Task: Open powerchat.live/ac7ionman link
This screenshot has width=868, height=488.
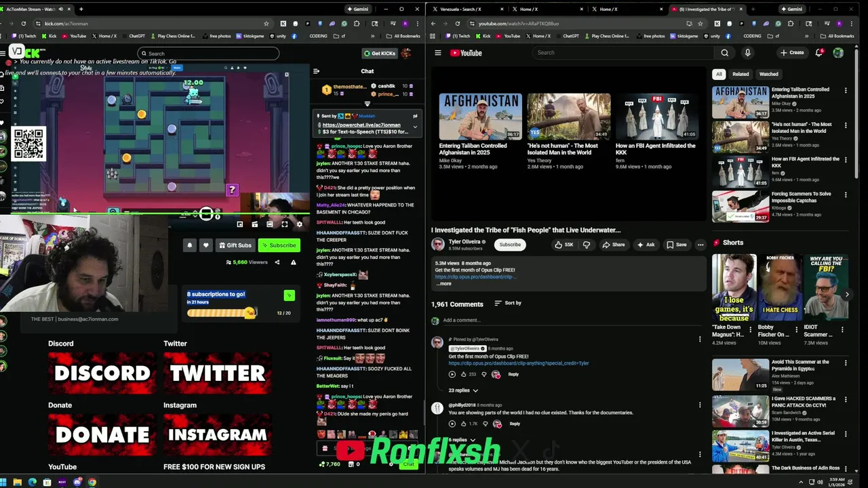Action: 361,125
